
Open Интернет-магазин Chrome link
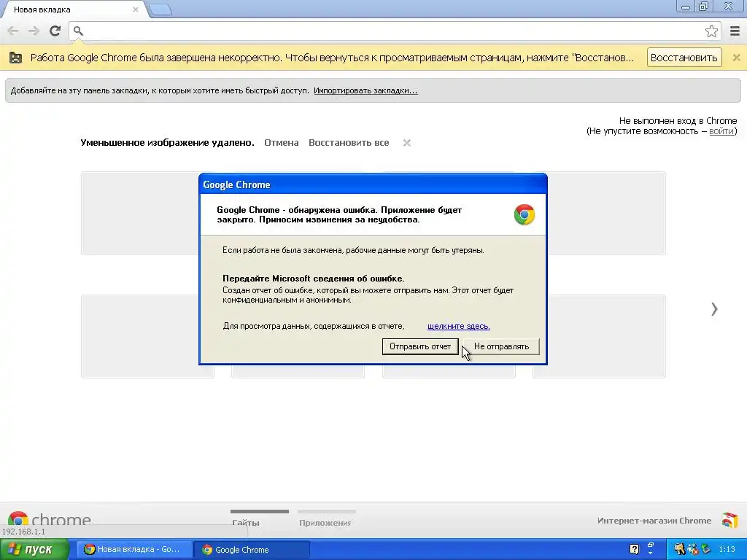(654, 521)
